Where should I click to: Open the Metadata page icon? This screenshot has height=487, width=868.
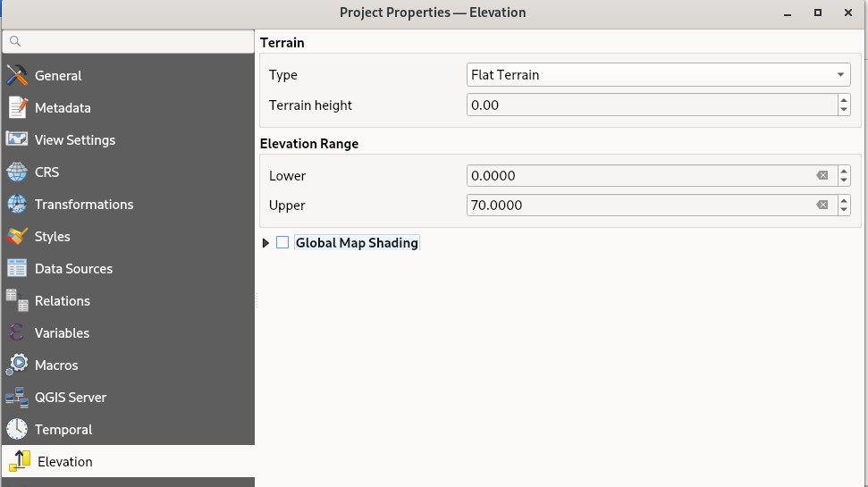click(17, 108)
